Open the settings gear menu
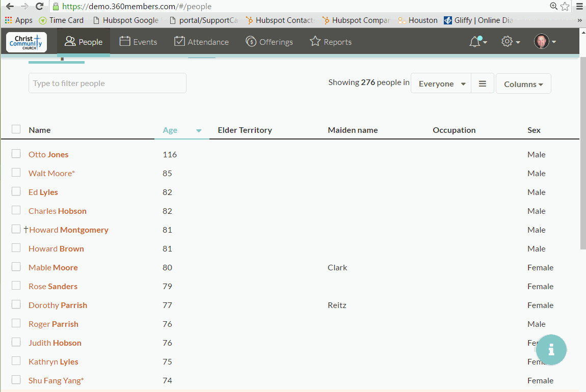586x392 pixels. pyautogui.click(x=510, y=41)
